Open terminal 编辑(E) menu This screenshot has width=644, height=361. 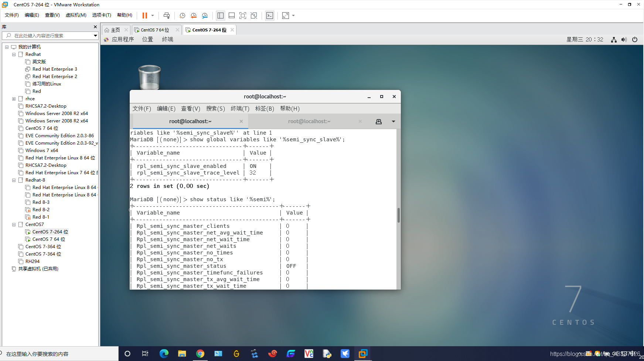click(166, 108)
